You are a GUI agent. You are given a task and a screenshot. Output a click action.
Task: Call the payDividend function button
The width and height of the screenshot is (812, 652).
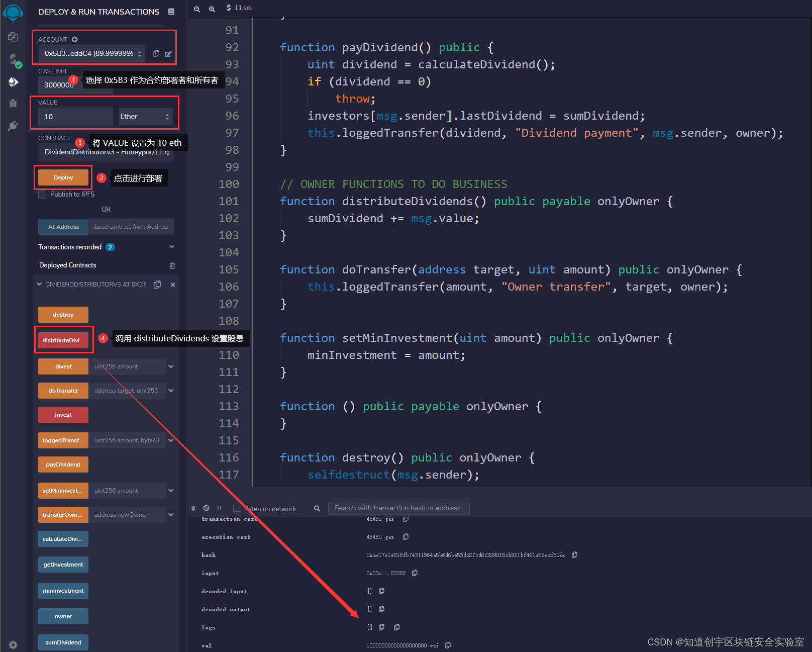coord(63,464)
